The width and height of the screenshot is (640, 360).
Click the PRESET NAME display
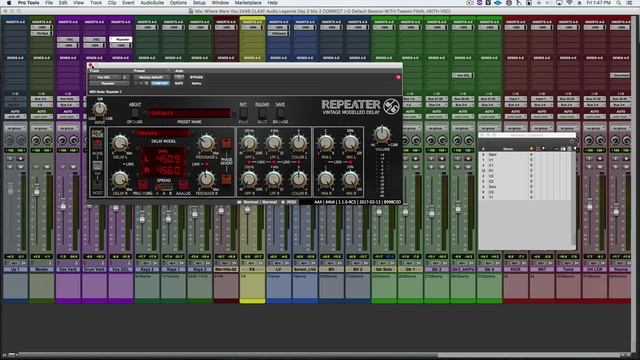189,113
